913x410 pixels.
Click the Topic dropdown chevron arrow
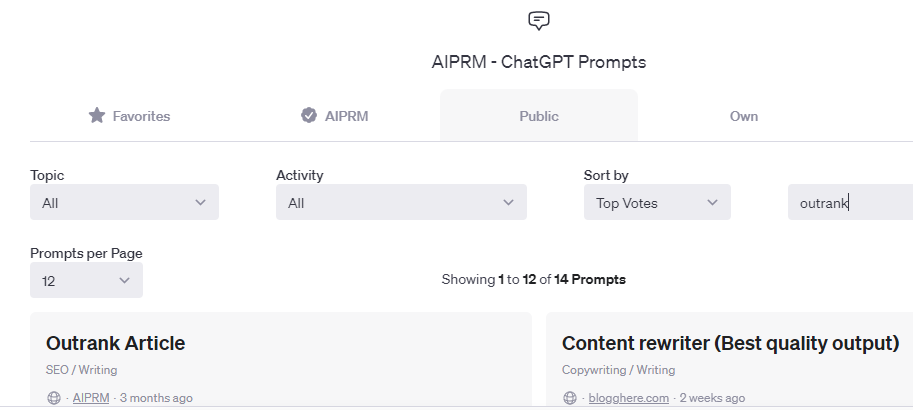pyautogui.click(x=200, y=203)
